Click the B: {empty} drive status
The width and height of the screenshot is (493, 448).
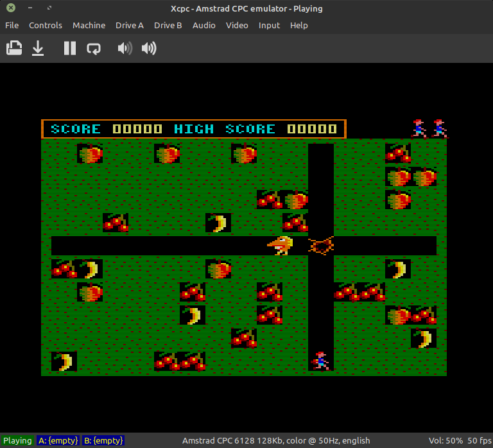[x=103, y=440]
